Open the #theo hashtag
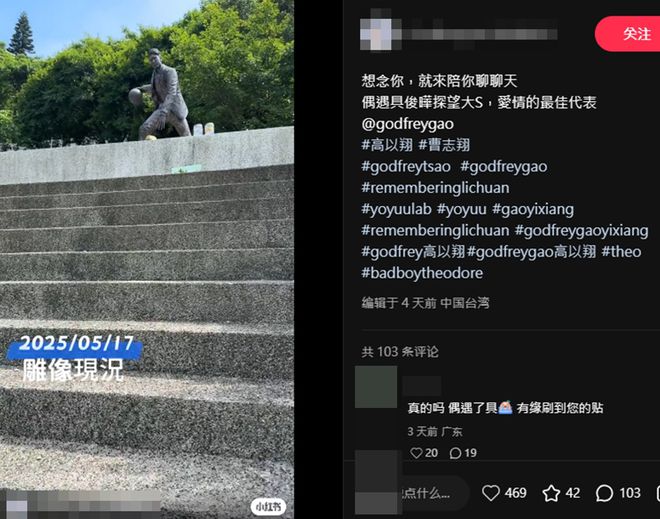 pyautogui.click(x=621, y=252)
